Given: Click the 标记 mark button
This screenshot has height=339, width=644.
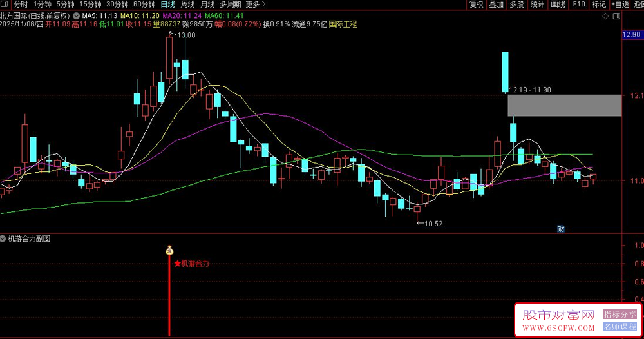Looking at the screenshot, I should (599, 4).
